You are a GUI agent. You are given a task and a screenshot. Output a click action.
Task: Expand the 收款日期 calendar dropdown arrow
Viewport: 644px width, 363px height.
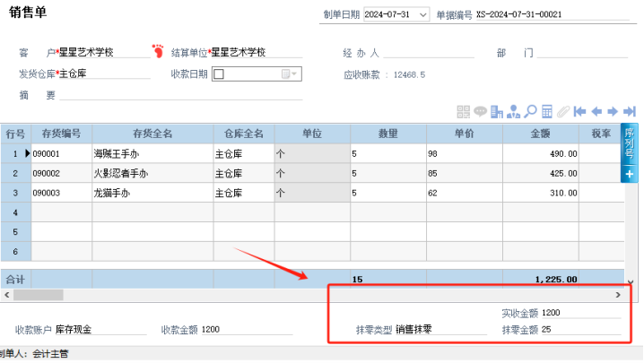294,74
